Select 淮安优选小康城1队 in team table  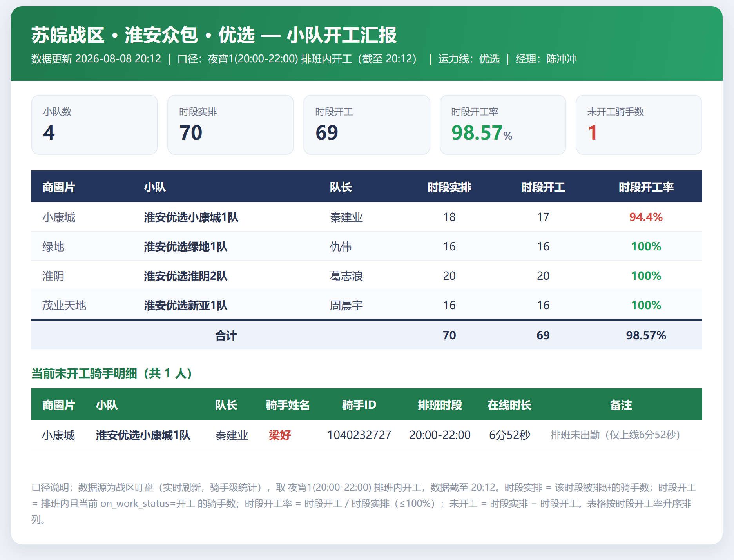tap(191, 217)
